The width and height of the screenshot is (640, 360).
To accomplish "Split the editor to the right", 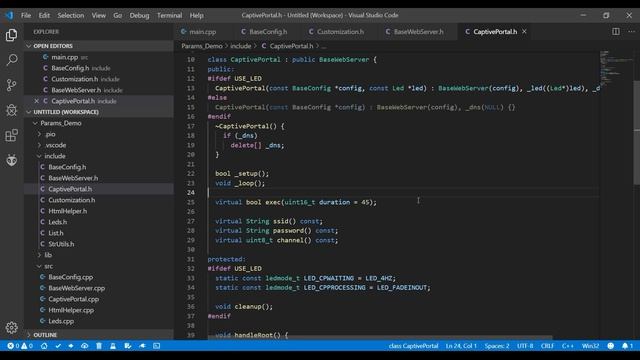I will click(x=616, y=31).
